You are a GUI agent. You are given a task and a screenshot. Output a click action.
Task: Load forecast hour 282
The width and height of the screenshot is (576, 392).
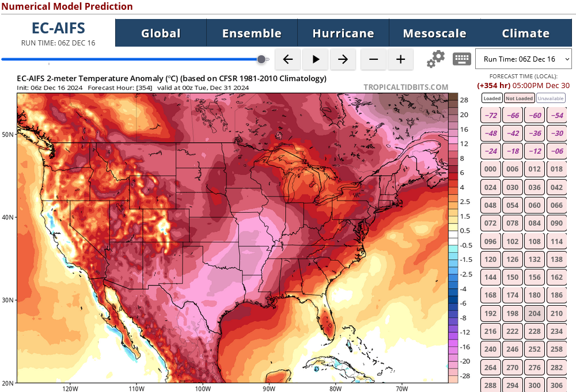[x=556, y=367]
